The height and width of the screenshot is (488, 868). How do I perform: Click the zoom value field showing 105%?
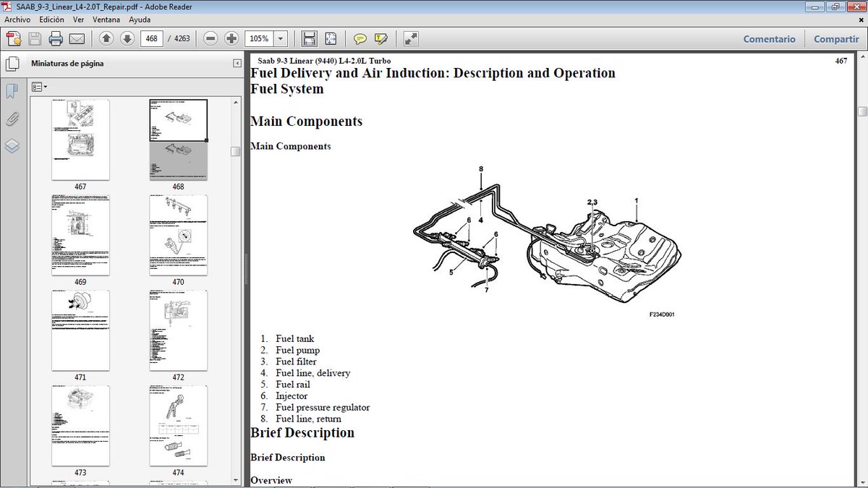260,38
